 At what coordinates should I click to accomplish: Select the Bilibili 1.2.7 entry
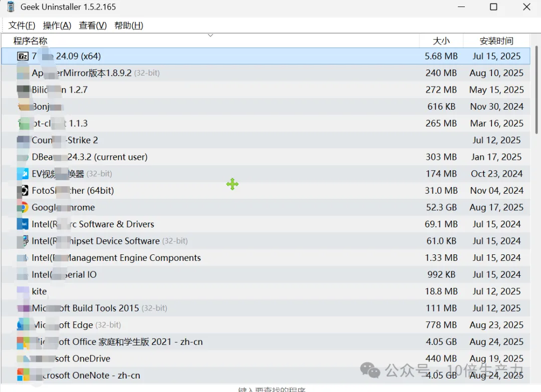coord(266,90)
